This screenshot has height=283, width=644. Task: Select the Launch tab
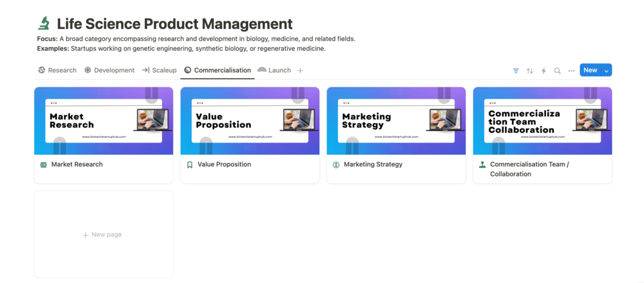[x=274, y=71]
